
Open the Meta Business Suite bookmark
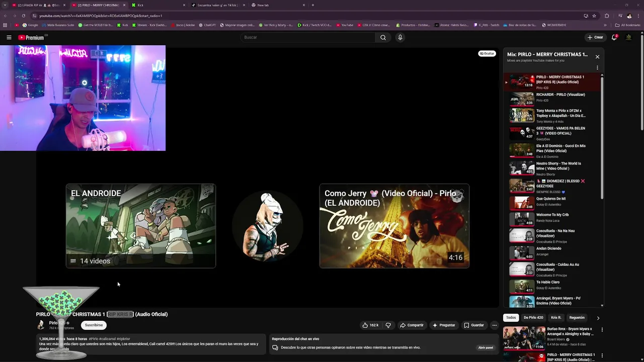(x=58, y=25)
